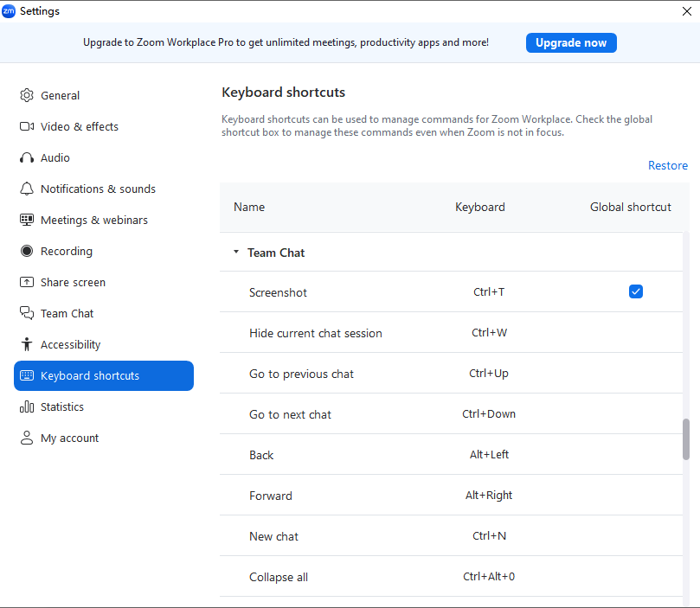Screen dimensions: 700x608
Task: Click the Accessibility person icon
Action: coord(27,344)
